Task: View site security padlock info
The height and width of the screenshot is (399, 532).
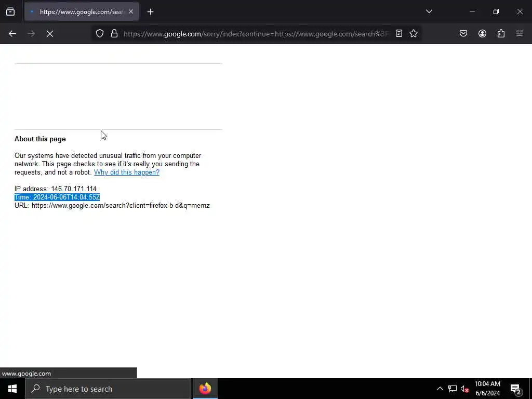Action: pyautogui.click(x=114, y=34)
